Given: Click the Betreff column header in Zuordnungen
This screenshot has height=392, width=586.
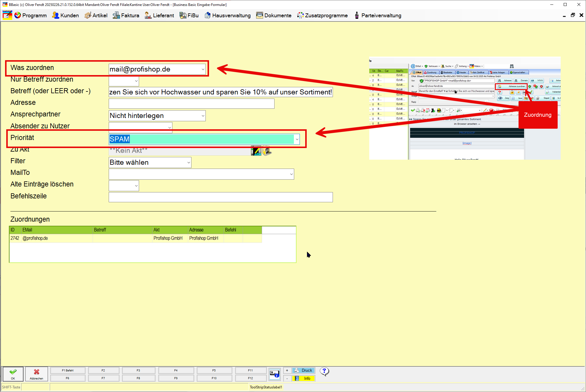Looking at the screenshot, I should [122, 230].
